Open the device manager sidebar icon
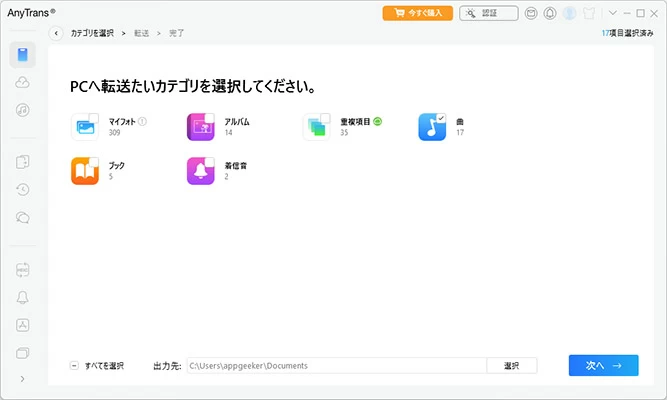This screenshot has height=400, width=667. click(22, 55)
